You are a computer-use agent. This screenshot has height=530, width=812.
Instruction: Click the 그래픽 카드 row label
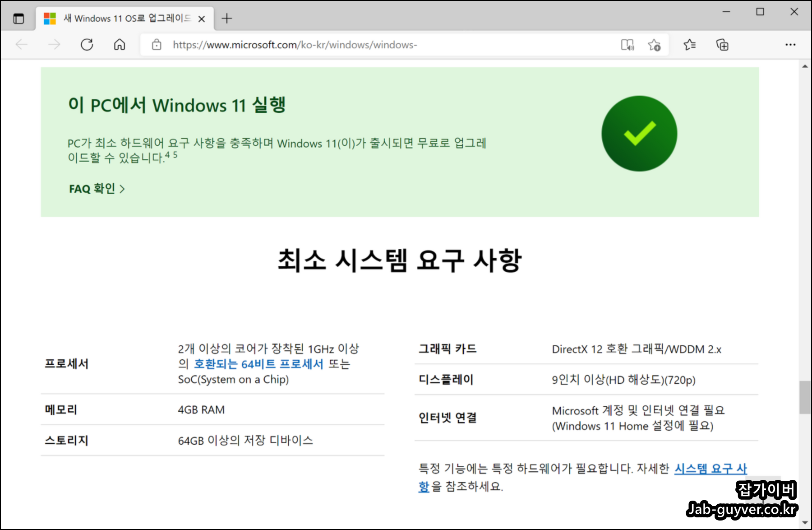click(448, 349)
